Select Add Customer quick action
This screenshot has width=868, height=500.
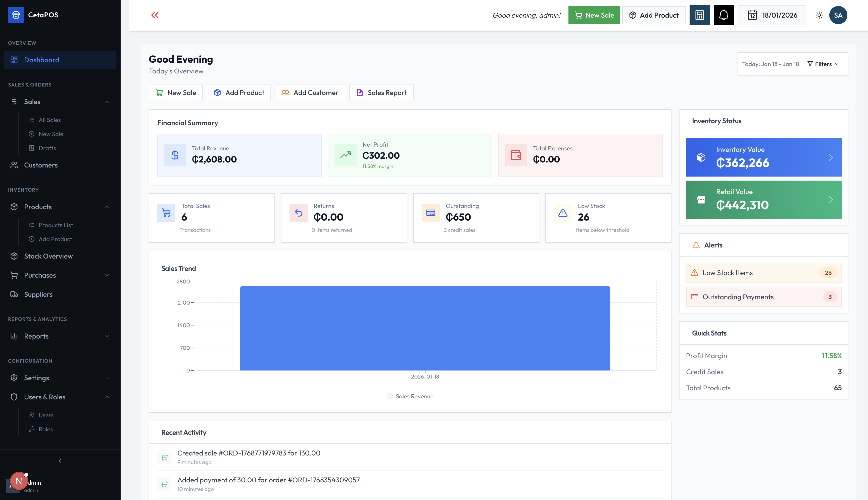[309, 92]
